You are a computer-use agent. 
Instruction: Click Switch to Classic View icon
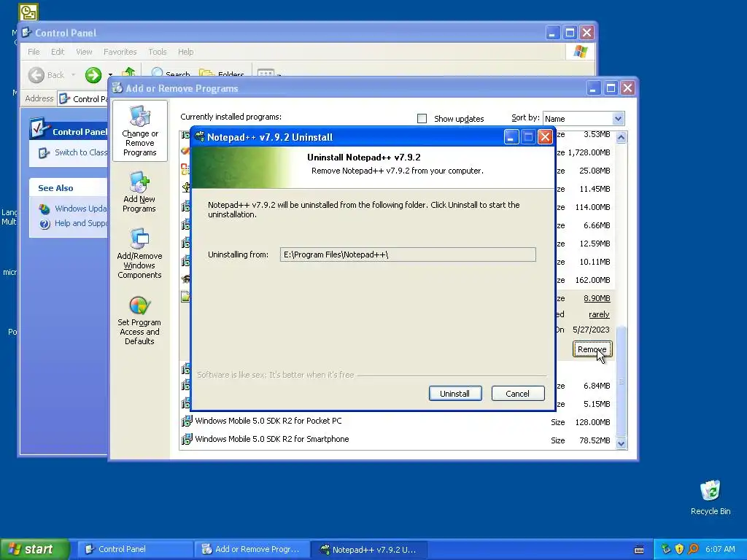click(44, 153)
